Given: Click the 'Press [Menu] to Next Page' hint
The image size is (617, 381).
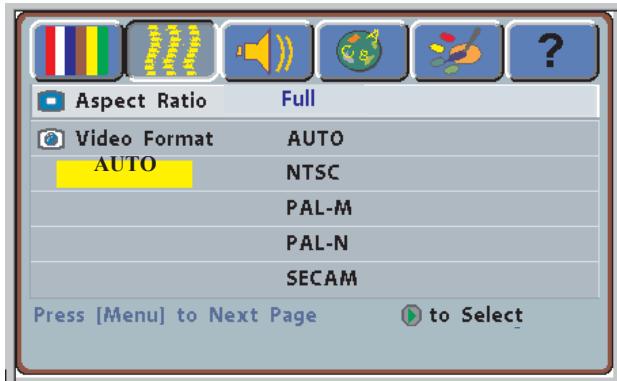Looking at the screenshot, I should (x=175, y=315).
